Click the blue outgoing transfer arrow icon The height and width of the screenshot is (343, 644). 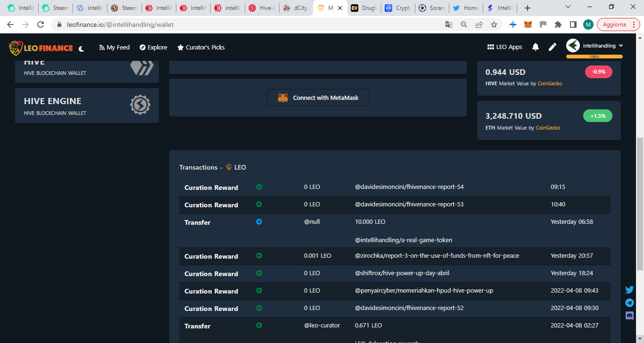point(259,221)
